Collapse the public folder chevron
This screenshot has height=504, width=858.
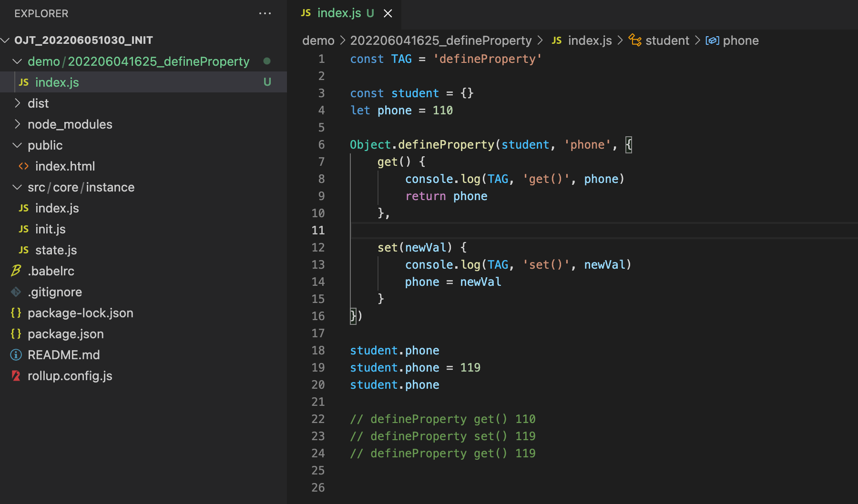[x=17, y=145]
